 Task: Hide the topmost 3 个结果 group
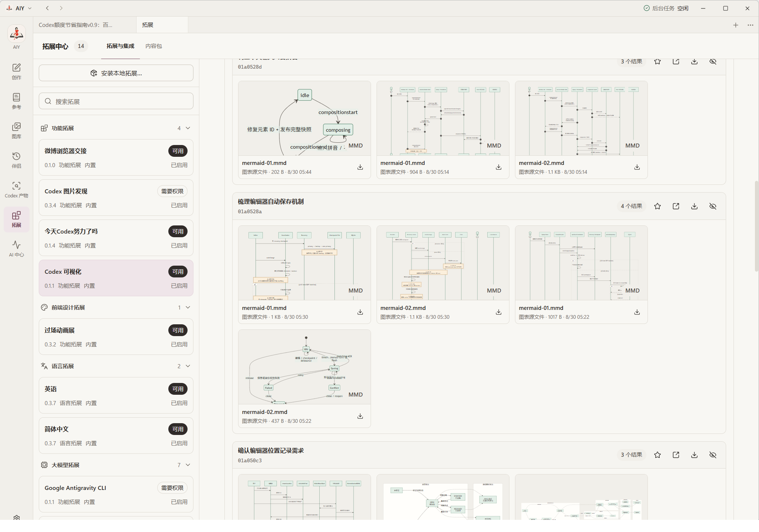click(713, 62)
